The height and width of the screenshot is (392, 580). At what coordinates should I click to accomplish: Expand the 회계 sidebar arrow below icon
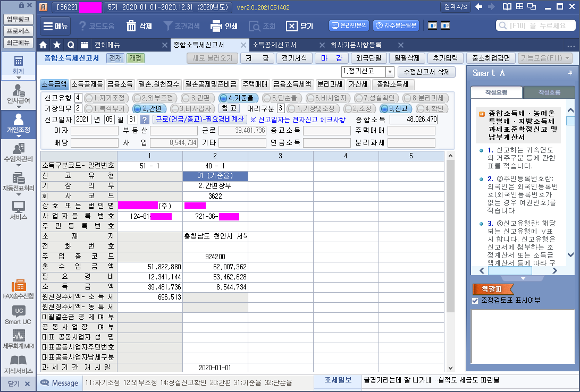pyautogui.click(x=19, y=78)
